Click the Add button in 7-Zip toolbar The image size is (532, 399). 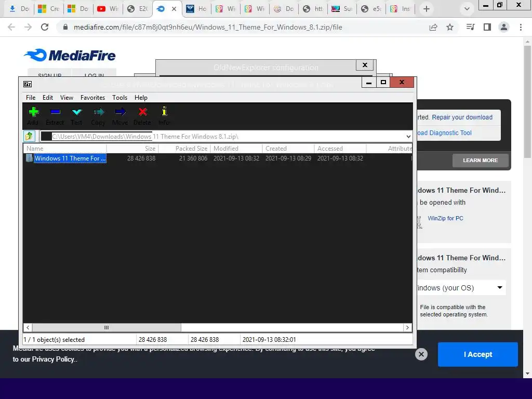point(33,116)
